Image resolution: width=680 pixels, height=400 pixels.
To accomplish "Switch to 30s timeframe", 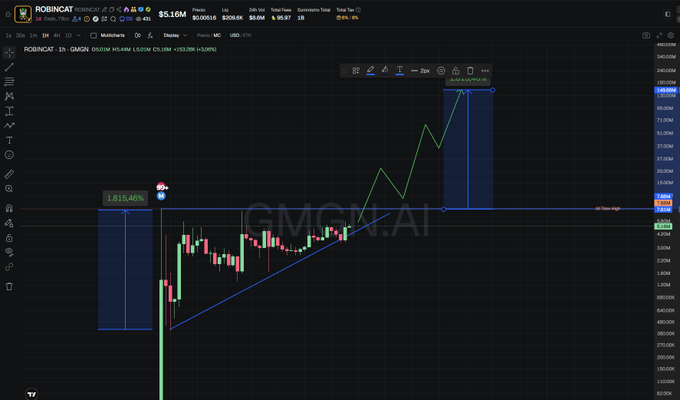I will pyautogui.click(x=20, y=36).
